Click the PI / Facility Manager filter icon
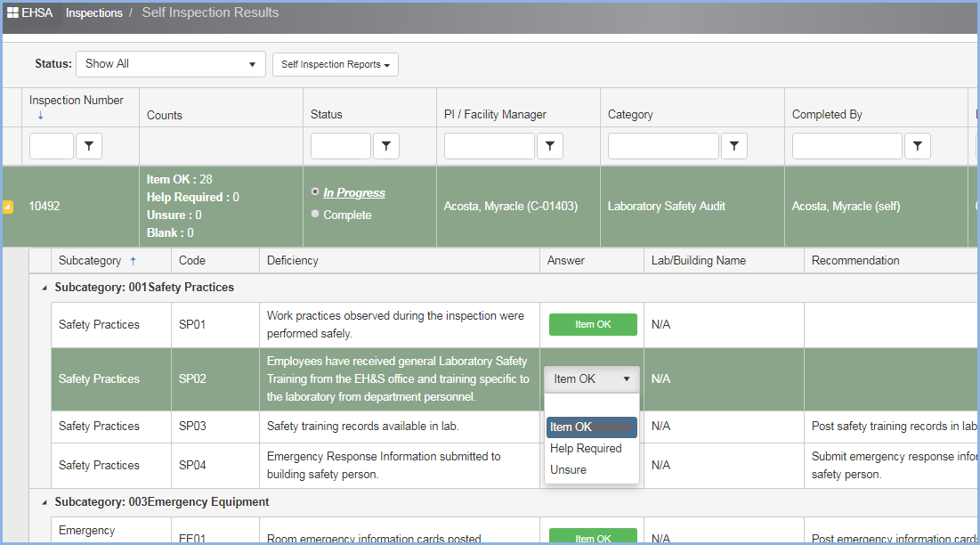This screenshot has width=980, height=545. pos(550,146)
